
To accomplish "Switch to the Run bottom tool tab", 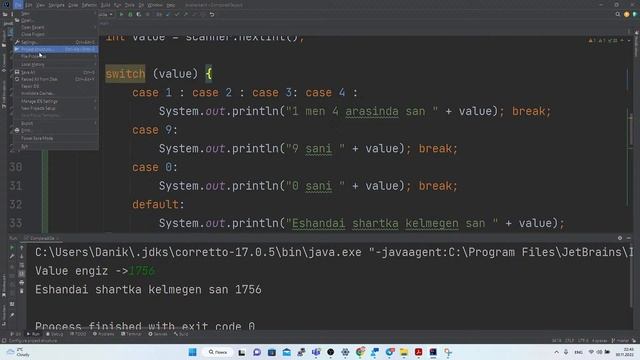I will point(33,334).
